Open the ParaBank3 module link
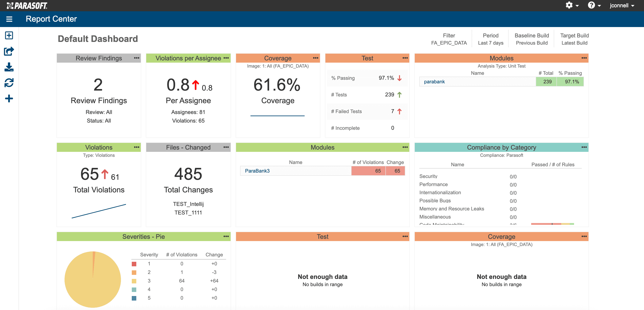The image size is (644, 310). pos(257,171)
